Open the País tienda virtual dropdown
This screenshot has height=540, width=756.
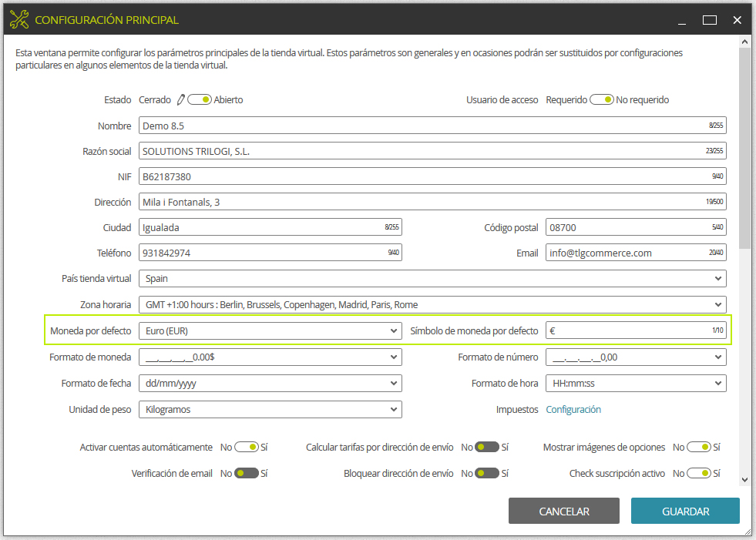click(x=432, y=279)
